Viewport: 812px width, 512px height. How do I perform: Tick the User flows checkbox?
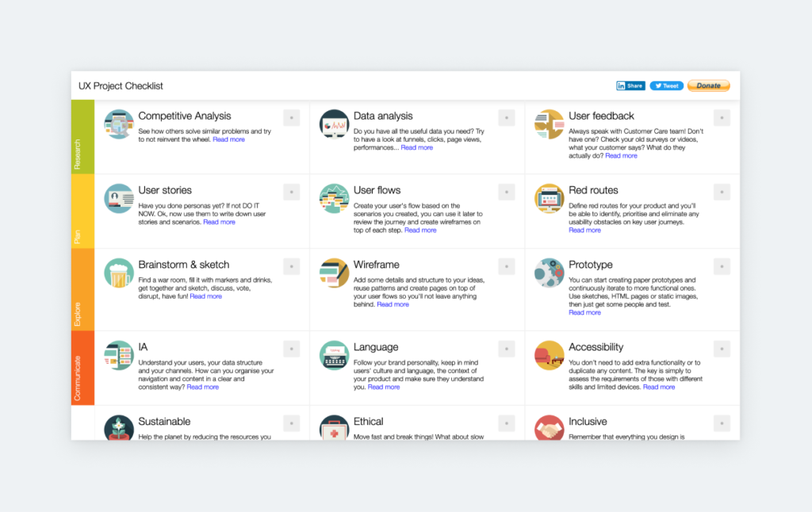(x=507, y=192)
